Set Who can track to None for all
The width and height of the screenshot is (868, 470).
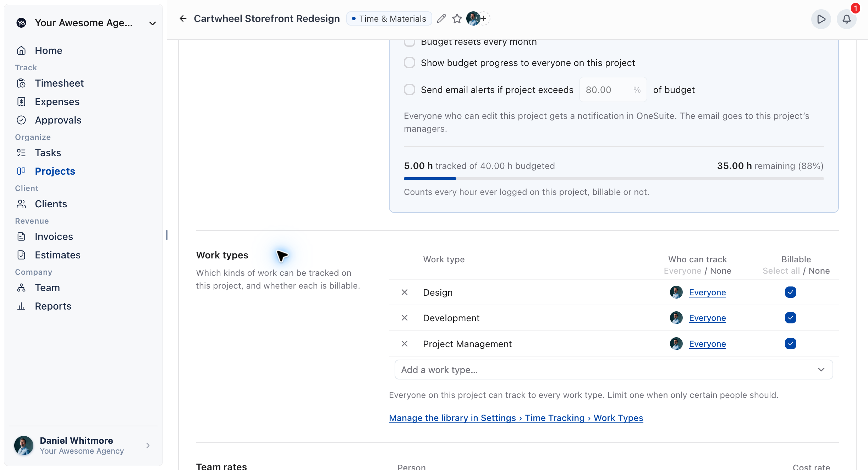[720, 271]
